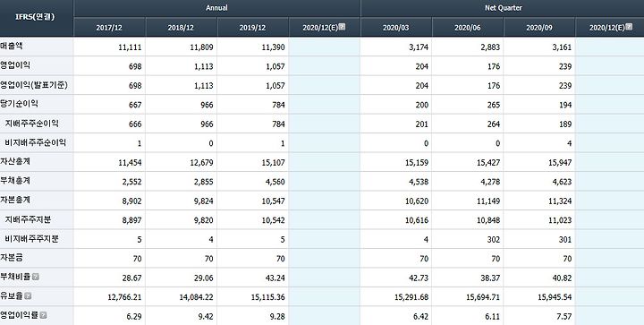Open the help icon next to 영업이익률
This screenshot has height=325, width=644.
tap(44, 315)
